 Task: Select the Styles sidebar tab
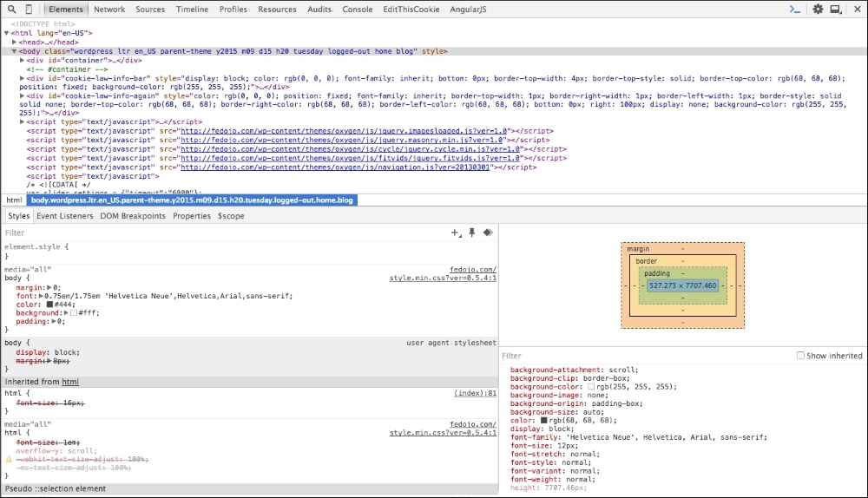pyautogui.click(x=19, y=216)
